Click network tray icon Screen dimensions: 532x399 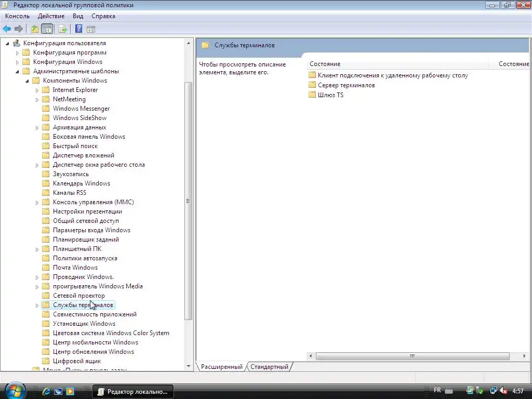click(494, 391)
